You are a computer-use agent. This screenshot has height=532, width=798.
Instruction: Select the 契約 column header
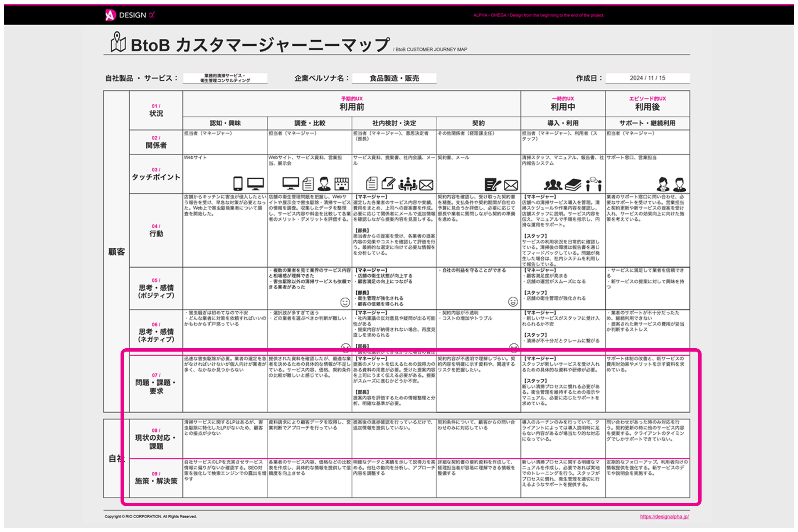pos(478,123)
